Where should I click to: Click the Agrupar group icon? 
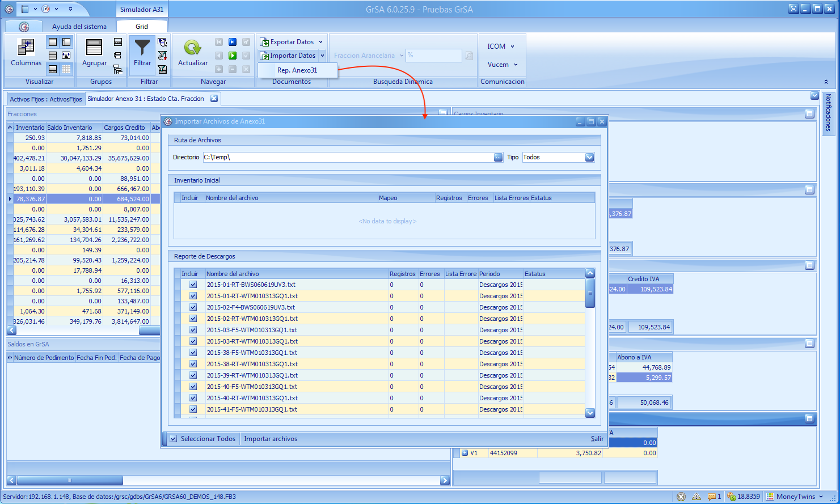(94, 53)
